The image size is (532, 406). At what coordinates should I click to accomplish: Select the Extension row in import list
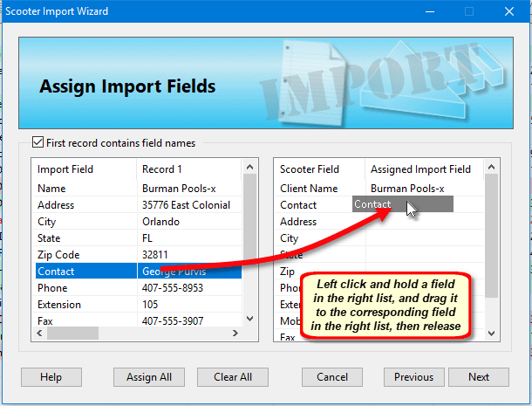tap(139, 305)
